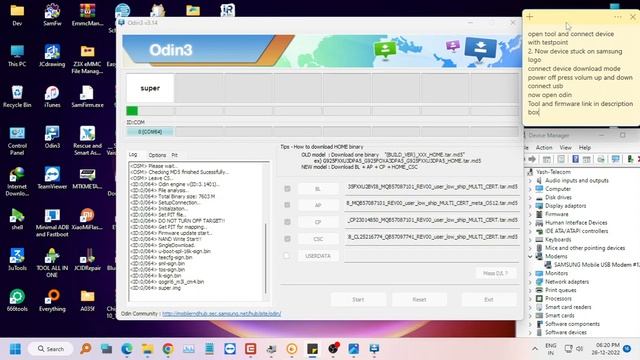Toggle the BL file checkbox in Odin

click(287, 189)
